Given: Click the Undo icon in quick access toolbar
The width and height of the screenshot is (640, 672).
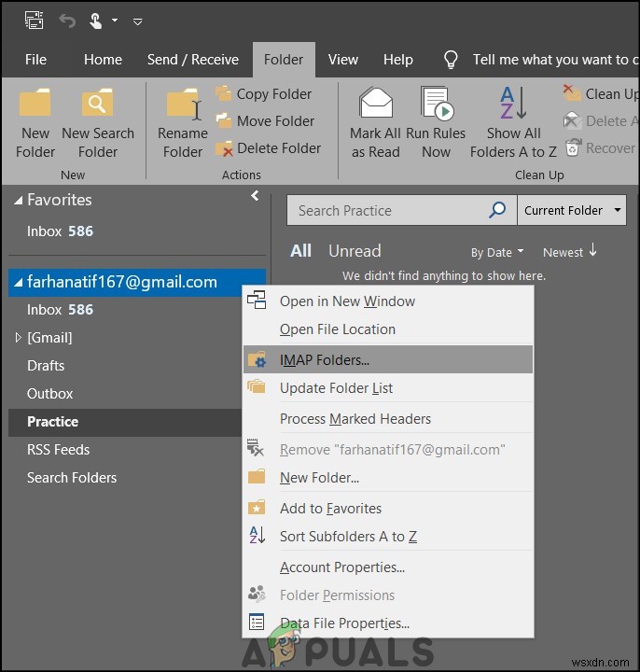Looking at the screenshot, I should (67, 21).
